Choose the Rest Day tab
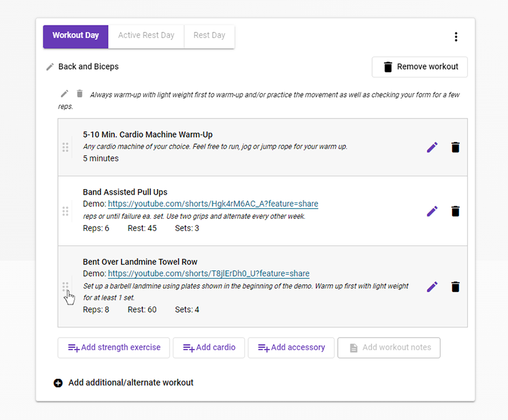Viewport: 508px width, 420px height. click(209, 36)
